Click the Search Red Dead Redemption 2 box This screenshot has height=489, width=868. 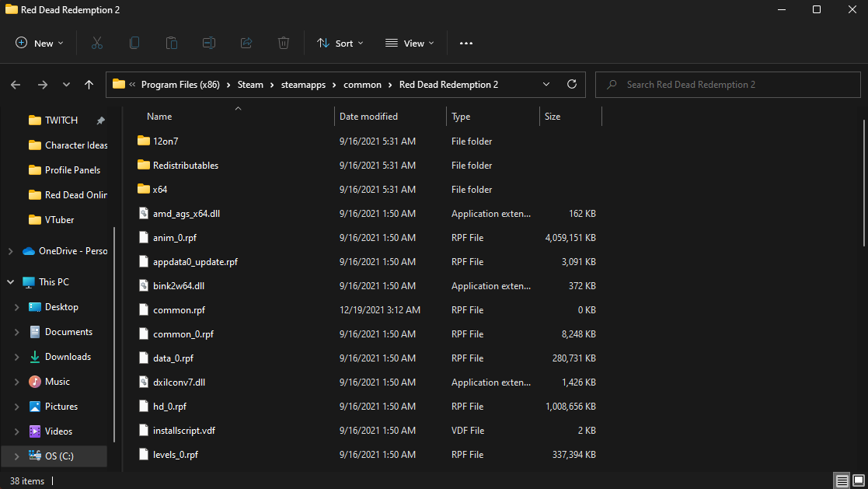pos(728,85)
